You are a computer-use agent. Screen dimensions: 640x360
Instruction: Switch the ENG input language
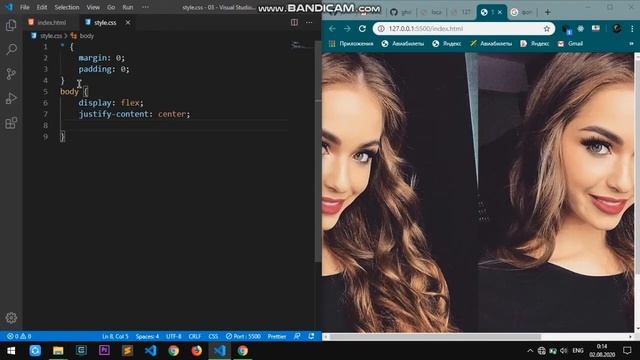(x=578, y=351)
